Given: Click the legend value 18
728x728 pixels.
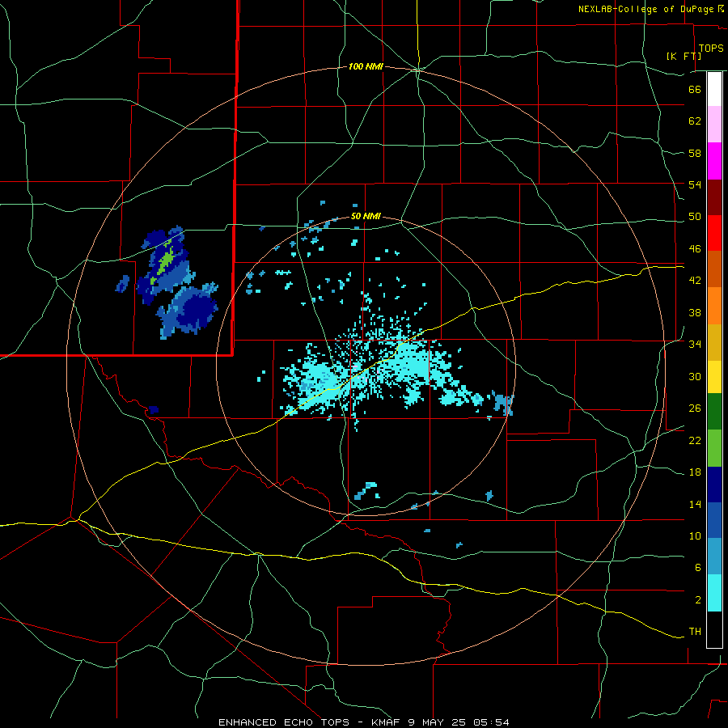Looking at the screenshot, I should point(695,472).
